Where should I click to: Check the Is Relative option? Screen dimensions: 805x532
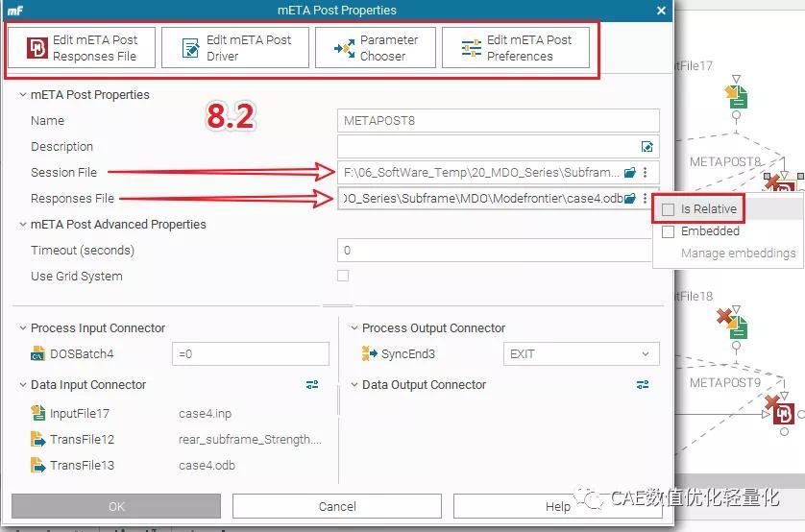668,209
